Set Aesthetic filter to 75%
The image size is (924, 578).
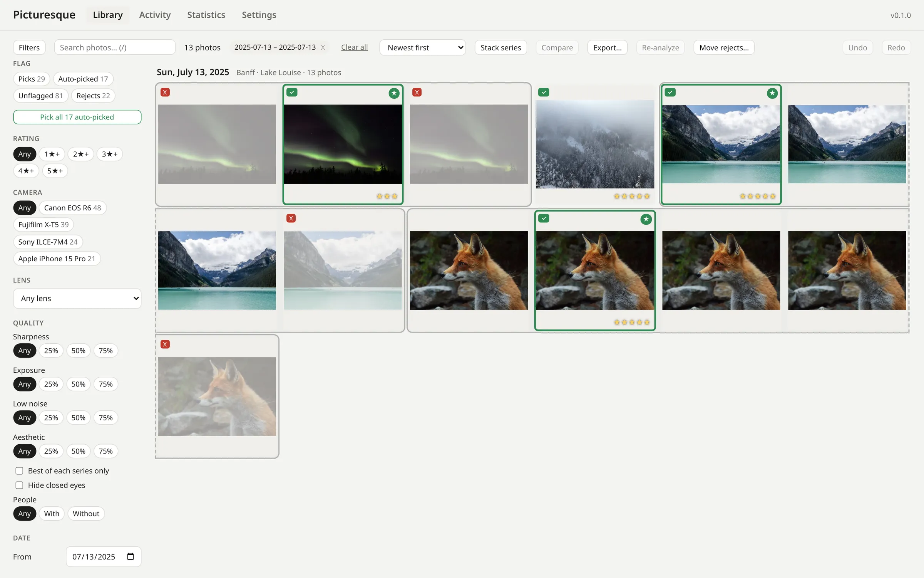tap(105, 451)
